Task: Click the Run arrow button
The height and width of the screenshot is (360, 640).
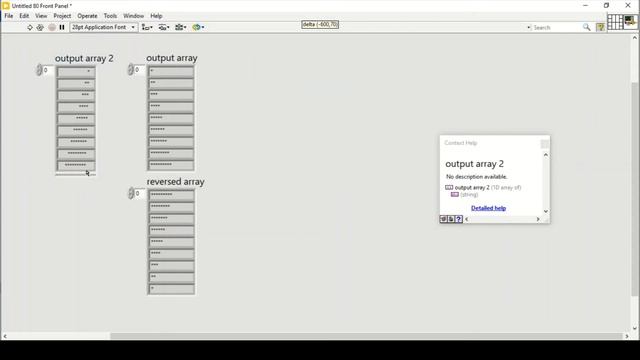Action: pyautogui.click(x=30, y=27)
